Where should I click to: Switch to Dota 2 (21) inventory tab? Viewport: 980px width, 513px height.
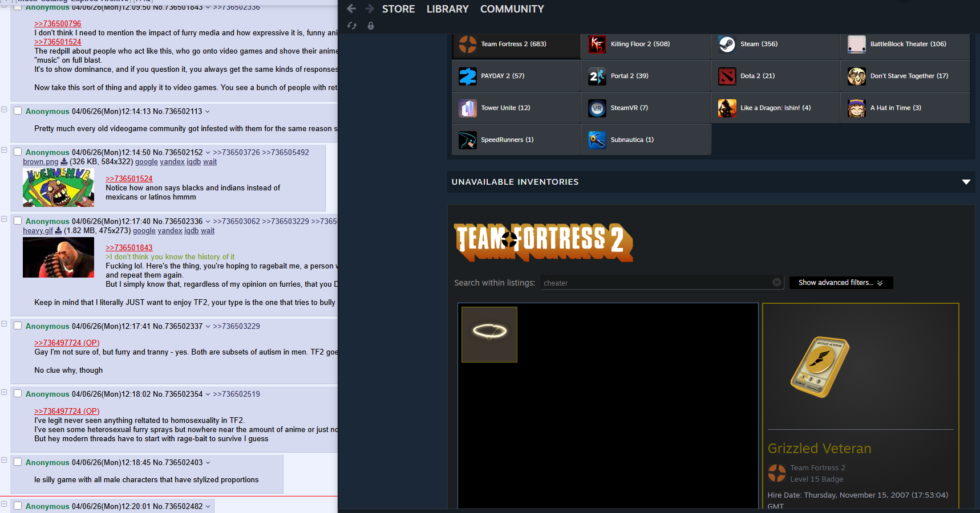click(775, 76)
